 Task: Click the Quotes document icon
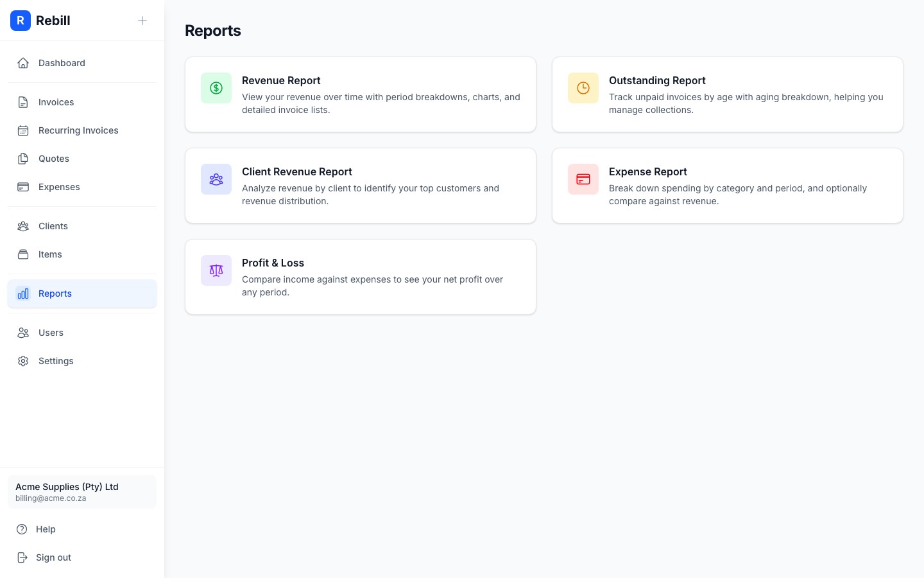[x=23, y=159]
